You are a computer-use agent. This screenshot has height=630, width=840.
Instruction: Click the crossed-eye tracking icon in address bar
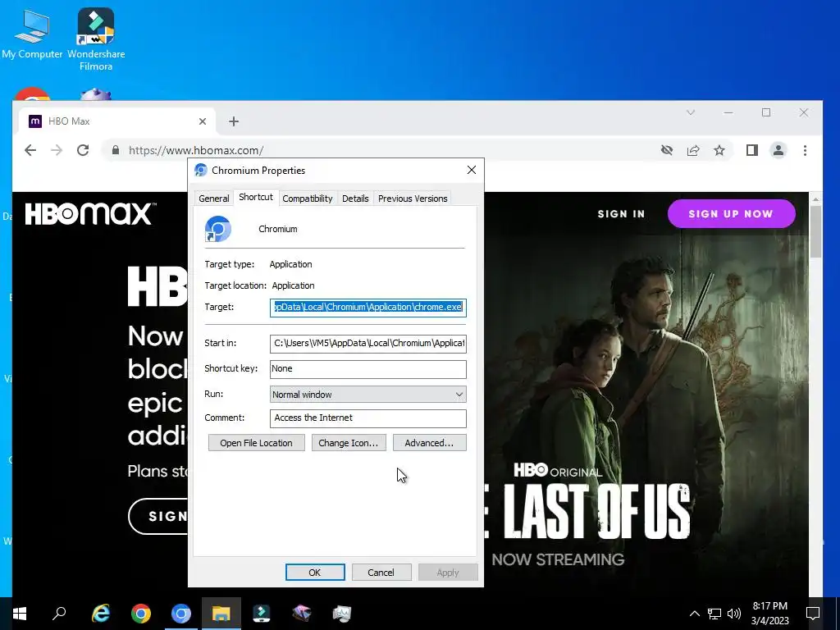[x=666, y=151]
